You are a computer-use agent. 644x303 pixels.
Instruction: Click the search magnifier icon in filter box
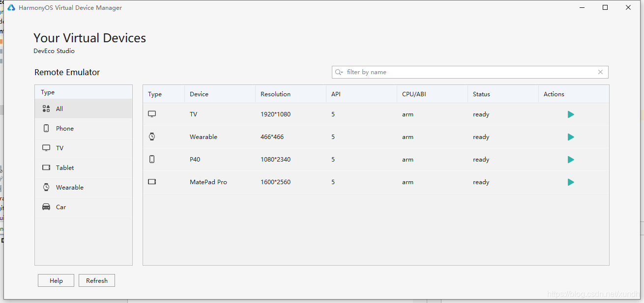tap(339, 72)
